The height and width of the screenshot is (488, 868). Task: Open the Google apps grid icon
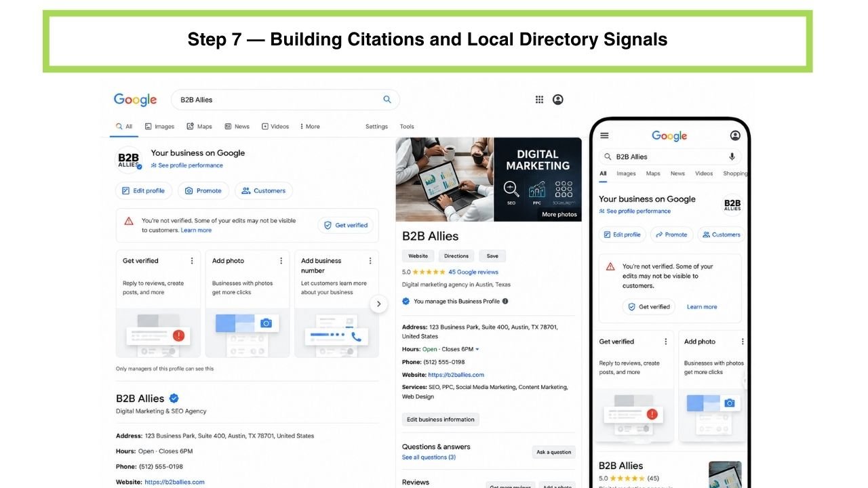tap(539, 100)
